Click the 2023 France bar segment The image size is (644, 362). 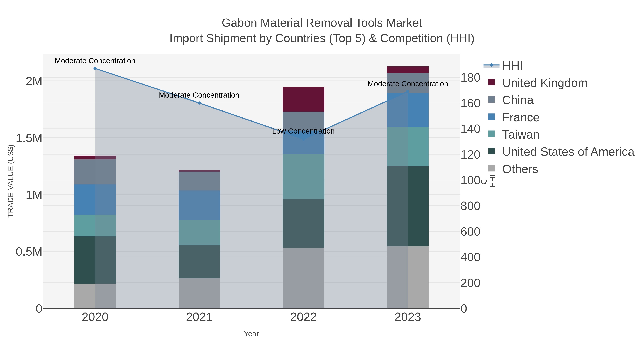tap(408, 110)
